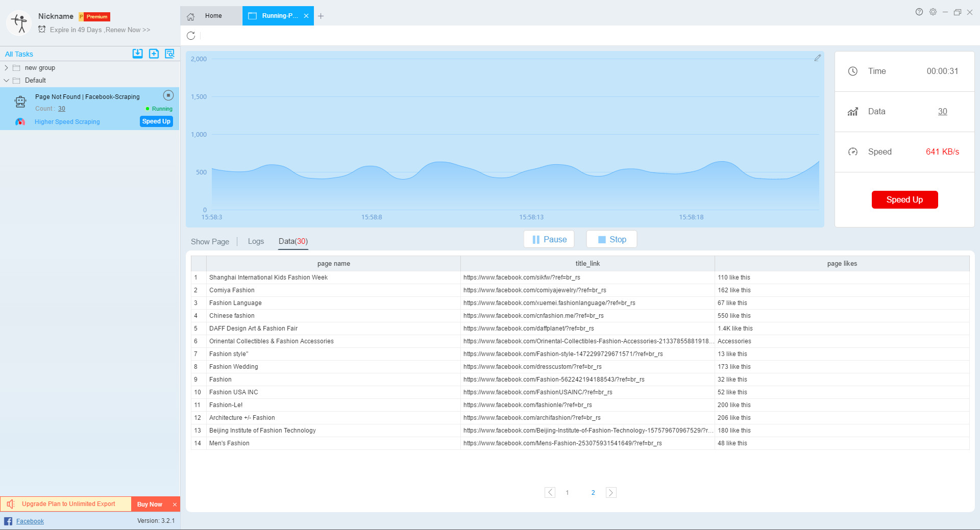Click the cnfashion.me URL cell

[587, 316]
